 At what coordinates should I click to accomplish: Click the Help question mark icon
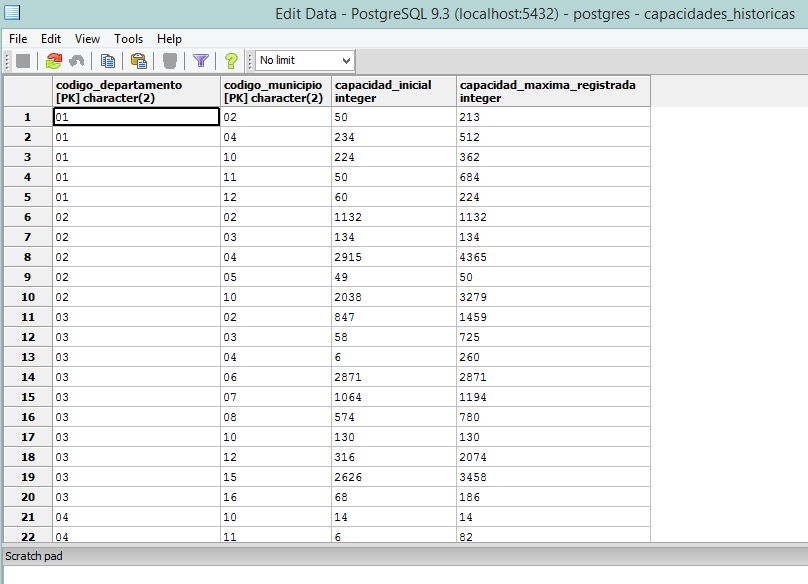pos(231,61)
